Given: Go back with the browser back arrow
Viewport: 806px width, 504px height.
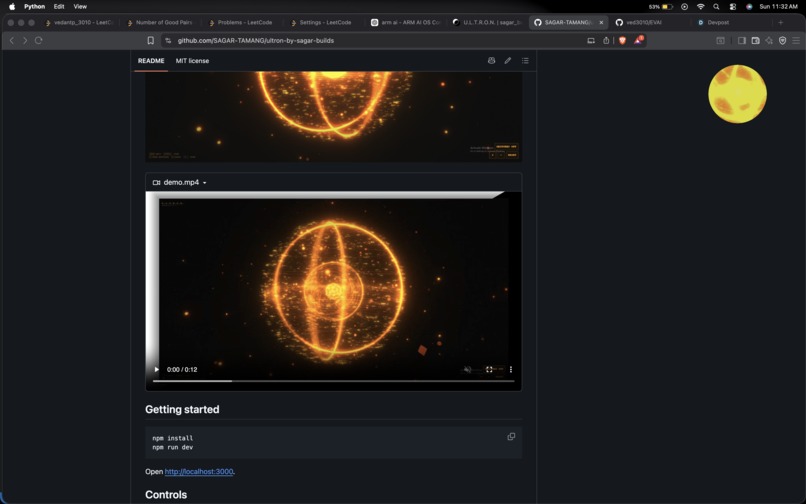Looking at the screenshot, I should (x=12, y=40).
